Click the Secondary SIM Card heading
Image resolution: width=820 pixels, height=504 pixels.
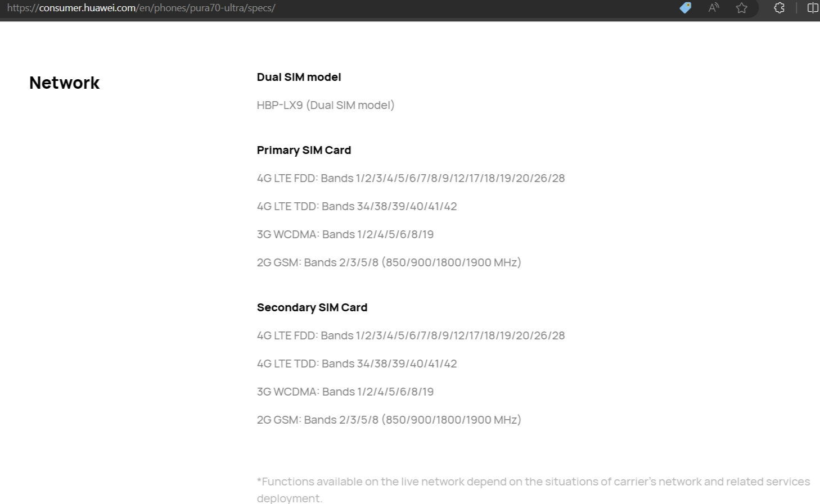point(312,307)
